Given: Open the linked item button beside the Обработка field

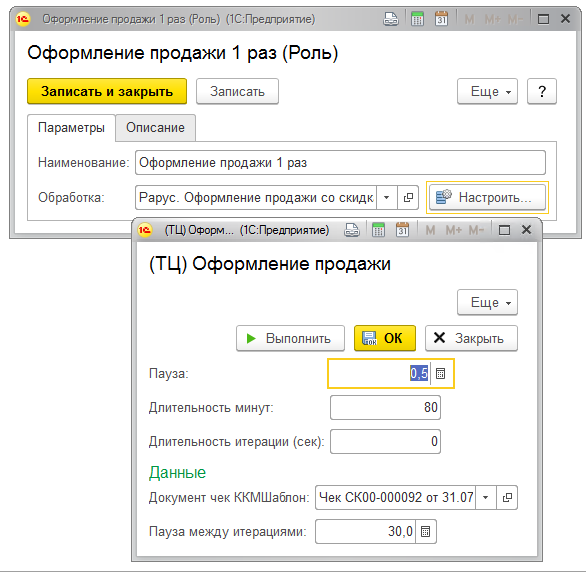Looking at the screenshot, I should coord(408,197).
